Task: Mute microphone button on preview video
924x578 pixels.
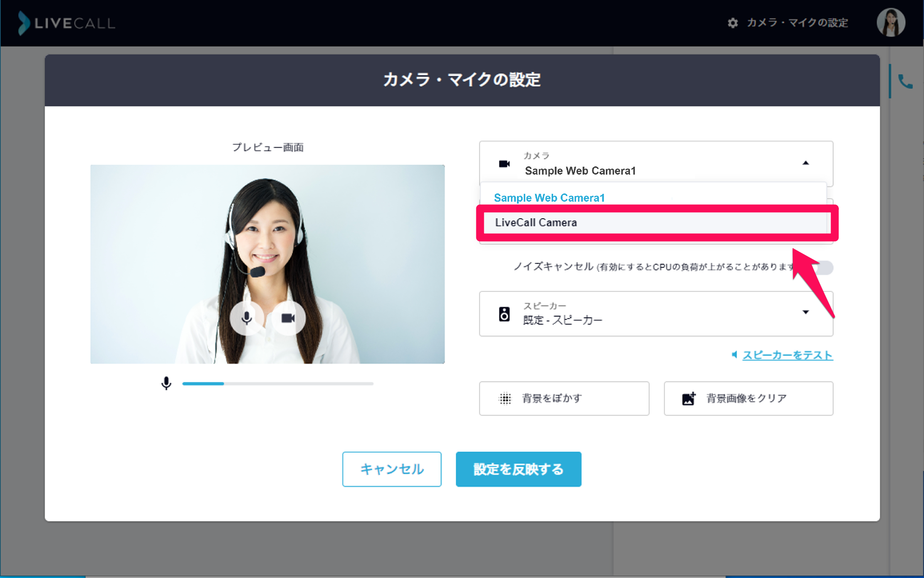Action: click(x=247, y=318)
